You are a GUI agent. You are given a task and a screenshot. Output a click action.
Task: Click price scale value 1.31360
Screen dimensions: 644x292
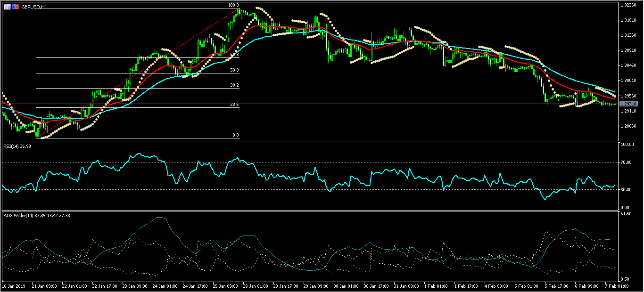629,35
